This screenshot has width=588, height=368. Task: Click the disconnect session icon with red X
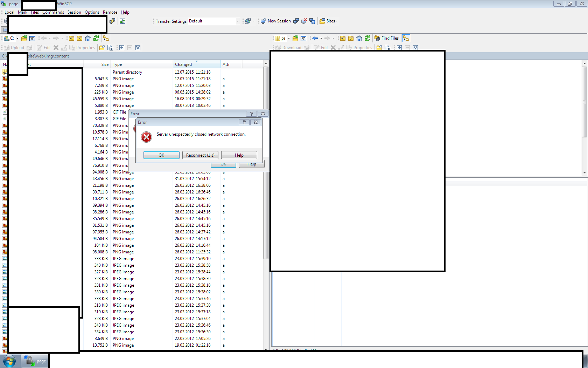pos(304,21)
